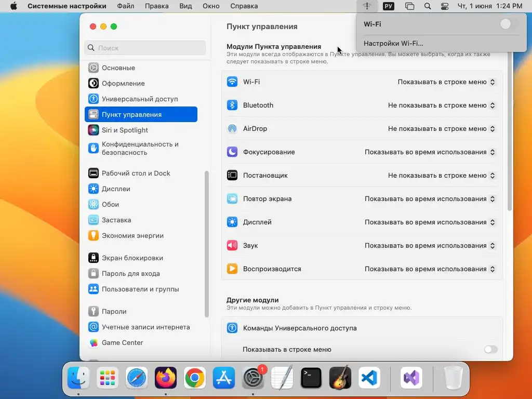Viewport: 532px width, 399px height.
Task: Open Launchpad from the Dock
Action: [x=108, y=378]
